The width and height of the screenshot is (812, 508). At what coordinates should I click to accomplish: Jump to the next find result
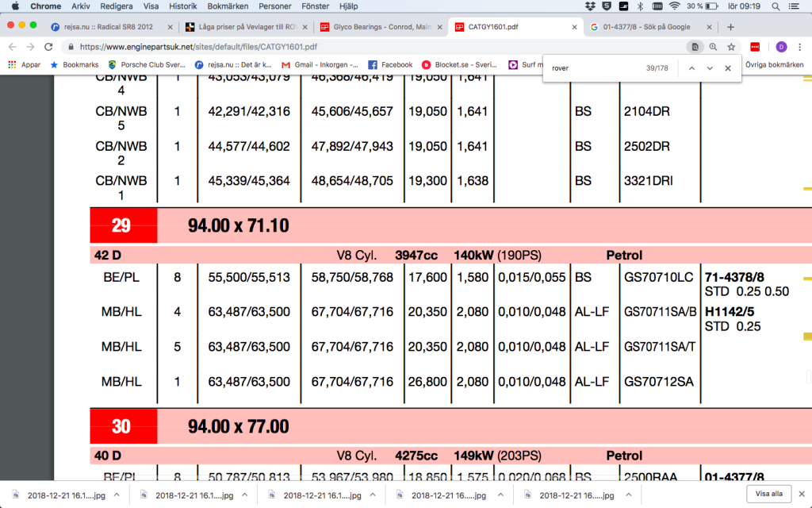[710, 68]
